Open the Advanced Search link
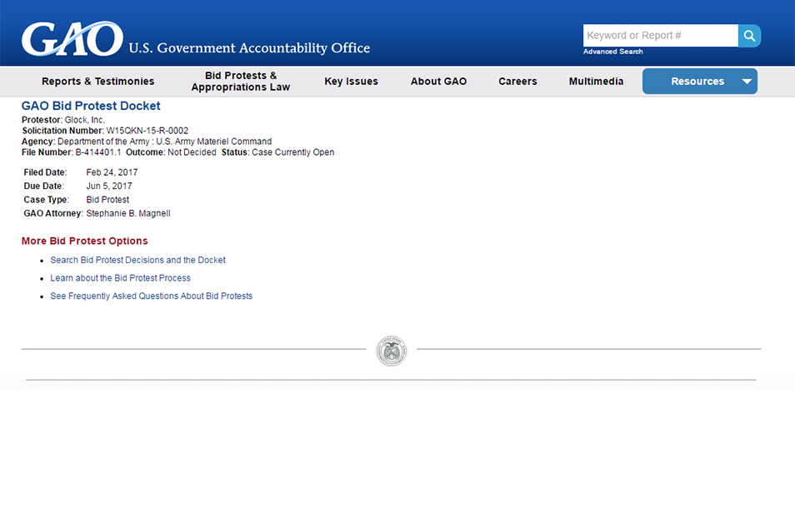This screenshot has height=532, width=795. click(x=613, y=52)
